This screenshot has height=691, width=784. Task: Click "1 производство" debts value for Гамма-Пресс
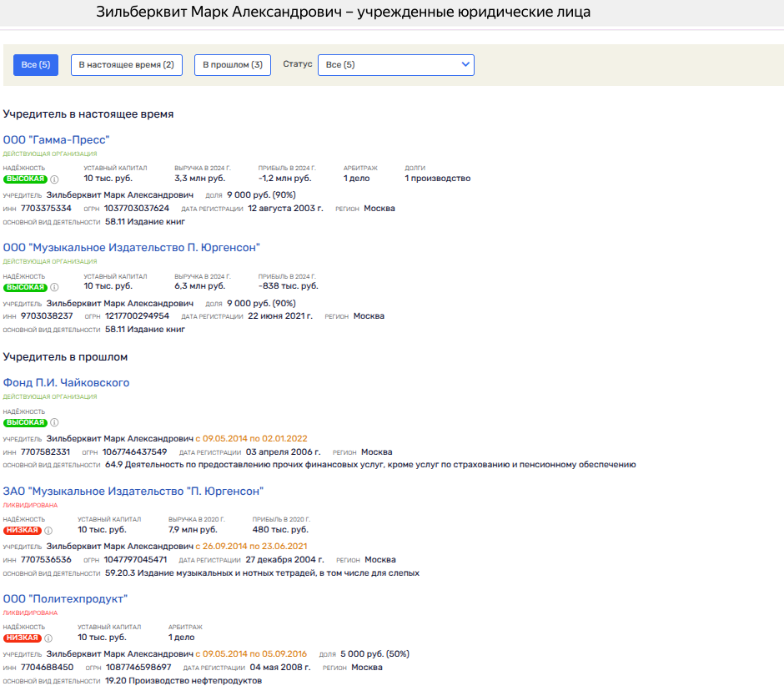(437, 179)
